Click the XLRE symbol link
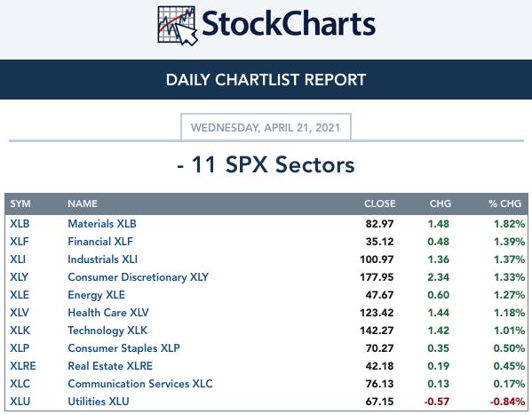The image size is (532, 415). coord(23,366)
